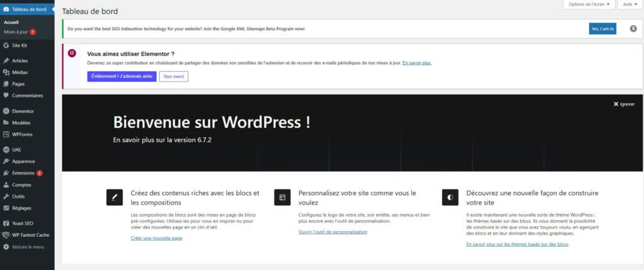Open En savoir plus sur la version 6.7.2
Image resolution: width=644 pixels, height=270 pixels.
pyautogui.click(x=162, y=140)
